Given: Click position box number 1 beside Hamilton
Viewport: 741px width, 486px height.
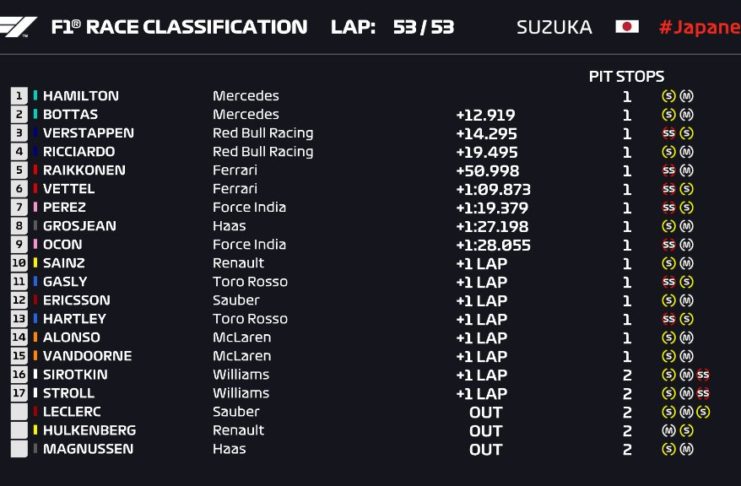Looking at the screenshot, I should pyautogui.click(x=19, y=96).
